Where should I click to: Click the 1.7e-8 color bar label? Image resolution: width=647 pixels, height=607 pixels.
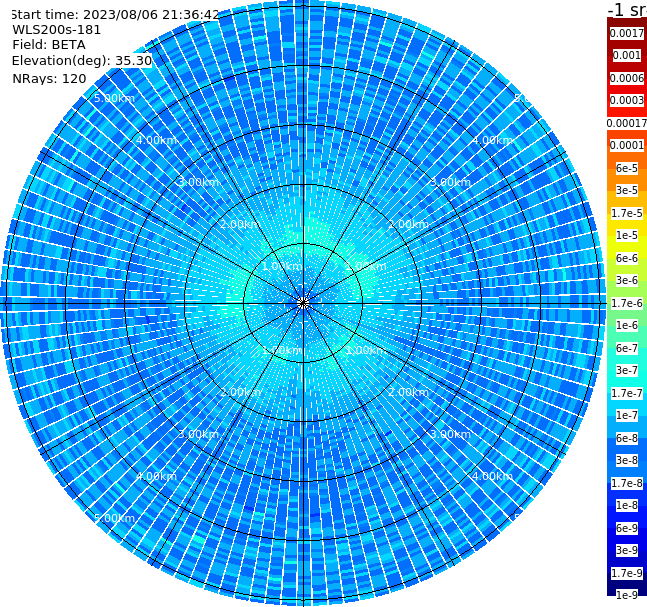627,483
